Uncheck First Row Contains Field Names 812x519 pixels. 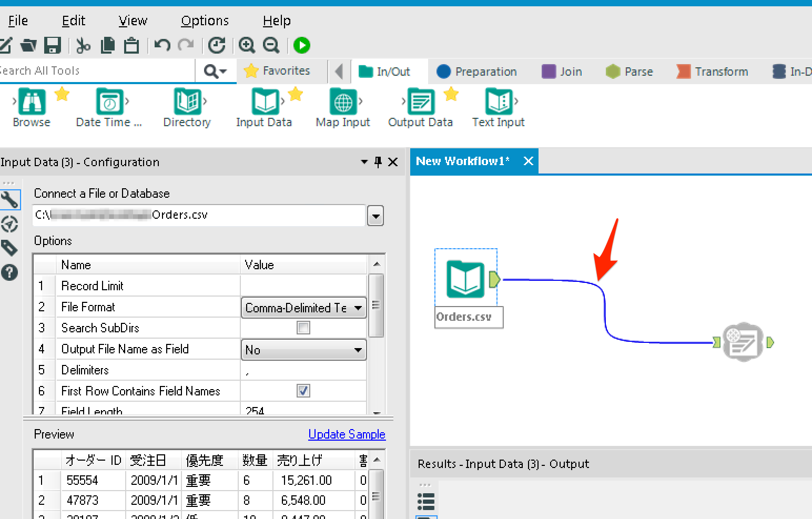point(303,391)
